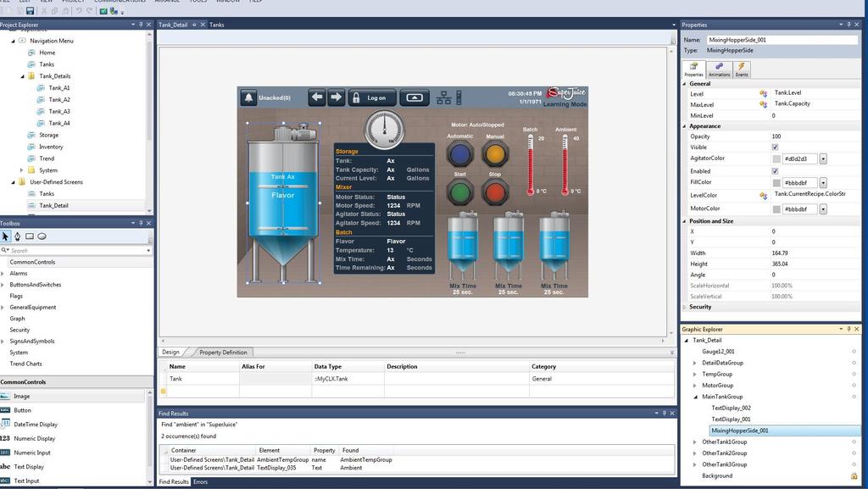The height and width of the screenshot is (489, 868).
Task: Click the AgitatorColor color swatch
Action: (x=776, y=158)
